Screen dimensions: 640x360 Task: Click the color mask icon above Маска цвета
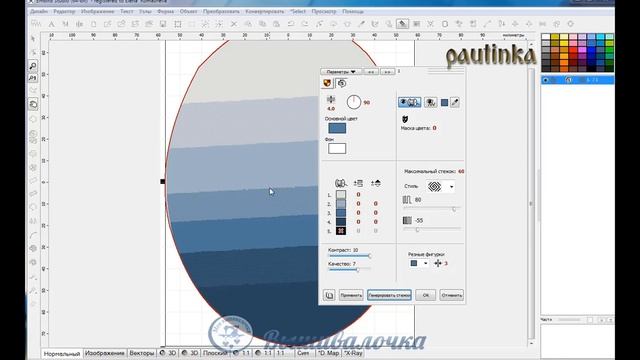[405, 119]
